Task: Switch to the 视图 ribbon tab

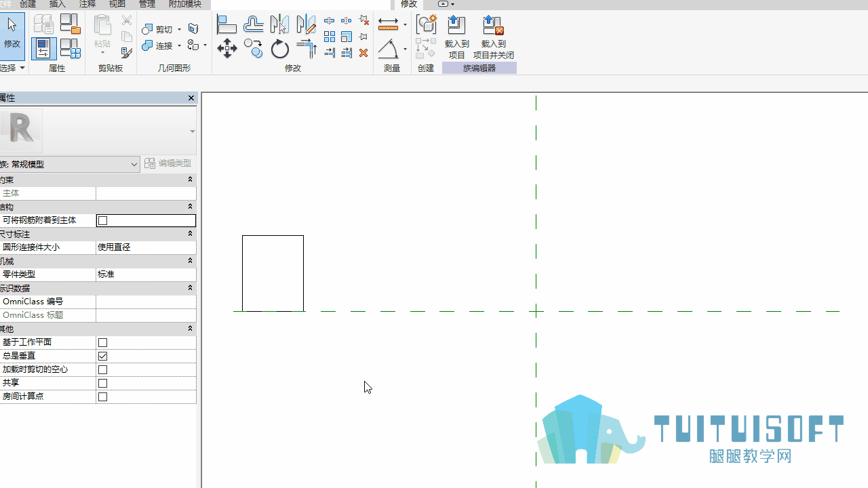Action: click(117, 4)
